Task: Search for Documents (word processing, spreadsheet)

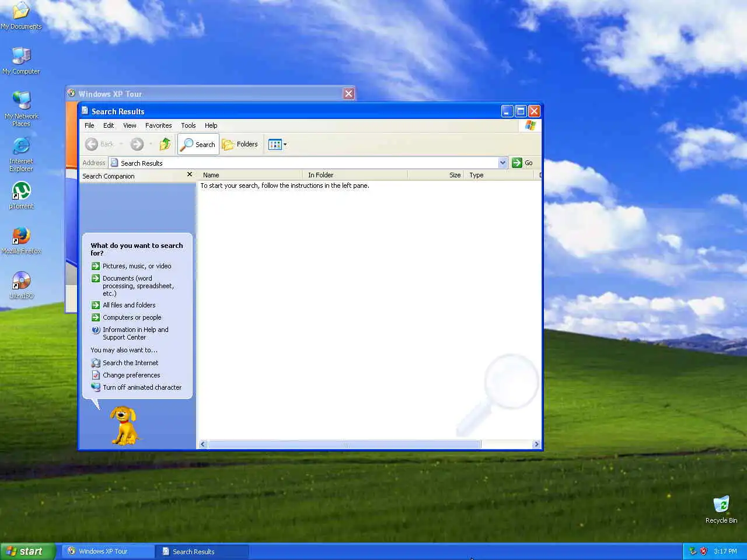Action: 132,286
